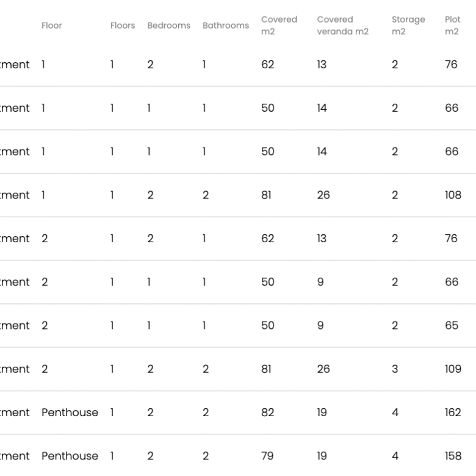Screen dimensions: 476x476
Task: Click the Storage m2 column header
Action: 408,26
